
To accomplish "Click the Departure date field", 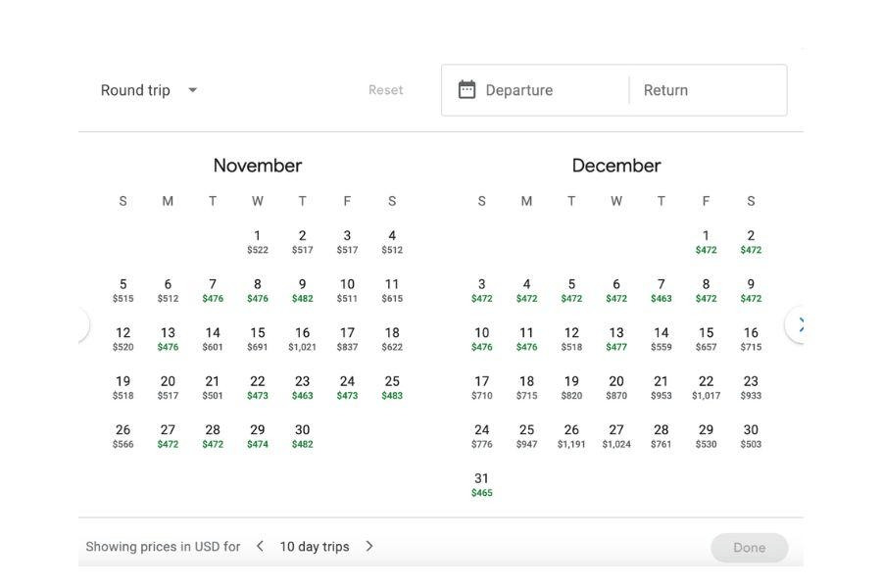I will coord(534,90).
